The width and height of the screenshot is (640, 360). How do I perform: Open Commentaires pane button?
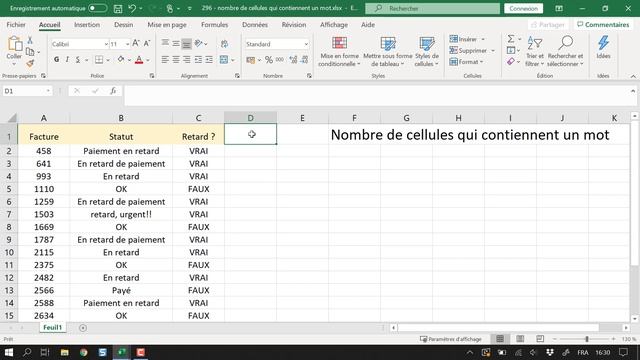[x=603, y=25]
